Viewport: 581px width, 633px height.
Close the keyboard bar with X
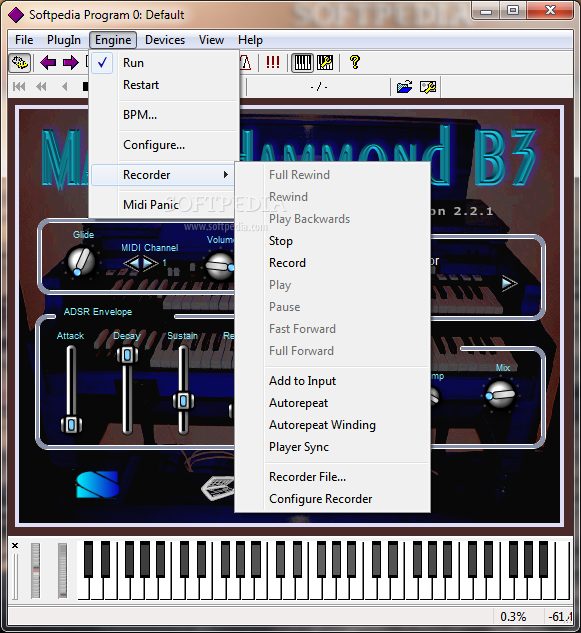tap(15, 545)
